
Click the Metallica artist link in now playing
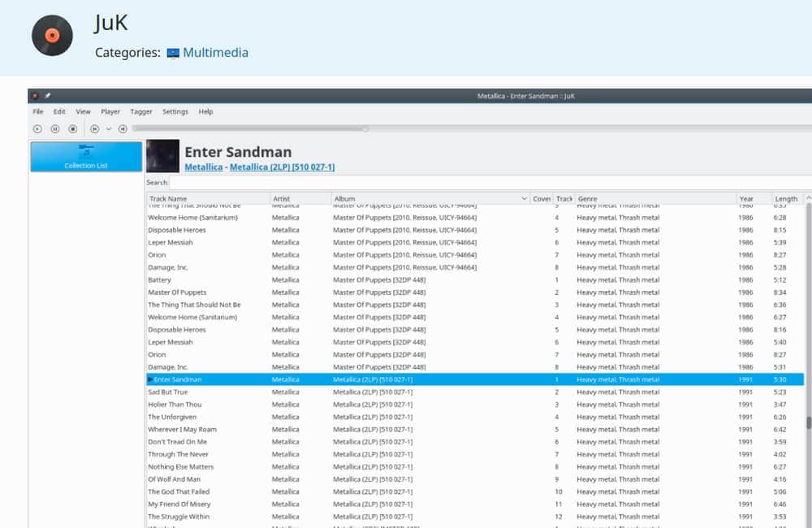click(204, 167)
